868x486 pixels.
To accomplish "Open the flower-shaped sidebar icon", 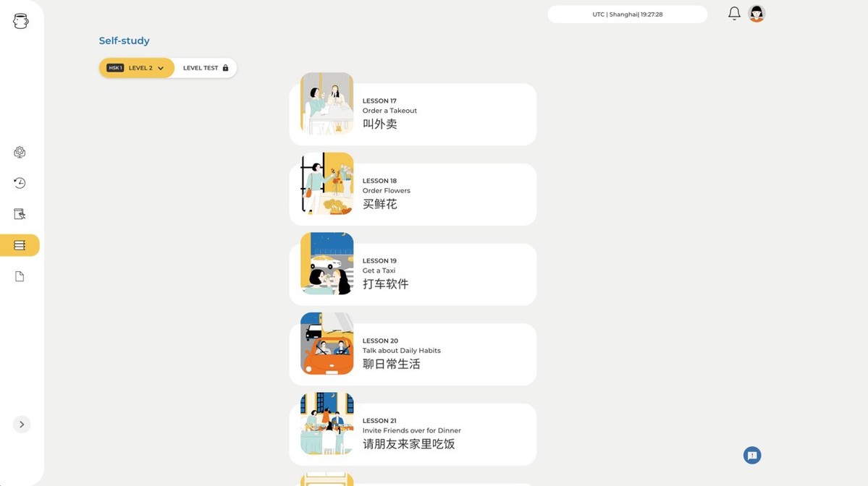I will [x=20, y=152].
